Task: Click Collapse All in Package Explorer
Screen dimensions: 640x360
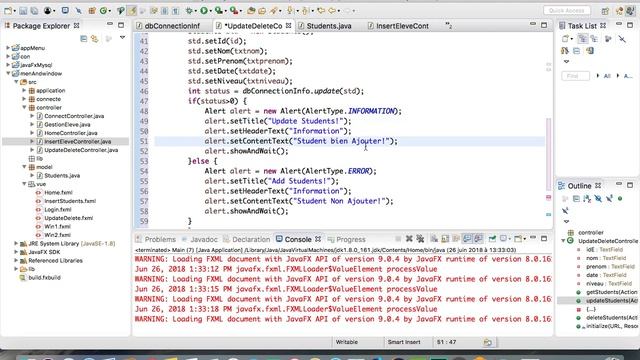Action: tap(84, 38)
